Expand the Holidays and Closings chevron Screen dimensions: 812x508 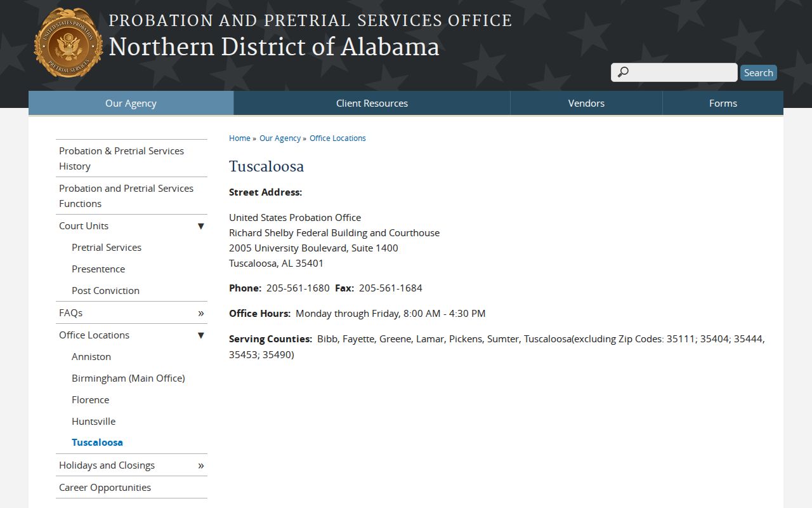200,465
